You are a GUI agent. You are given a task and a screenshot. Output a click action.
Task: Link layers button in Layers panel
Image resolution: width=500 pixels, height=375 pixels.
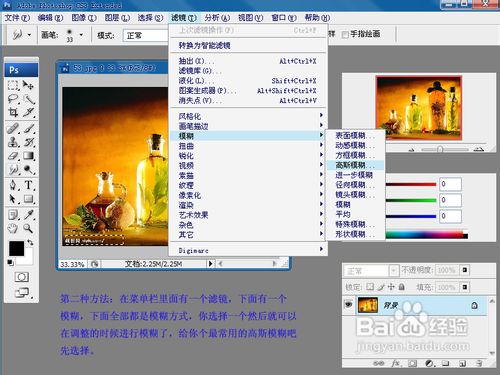379,363
